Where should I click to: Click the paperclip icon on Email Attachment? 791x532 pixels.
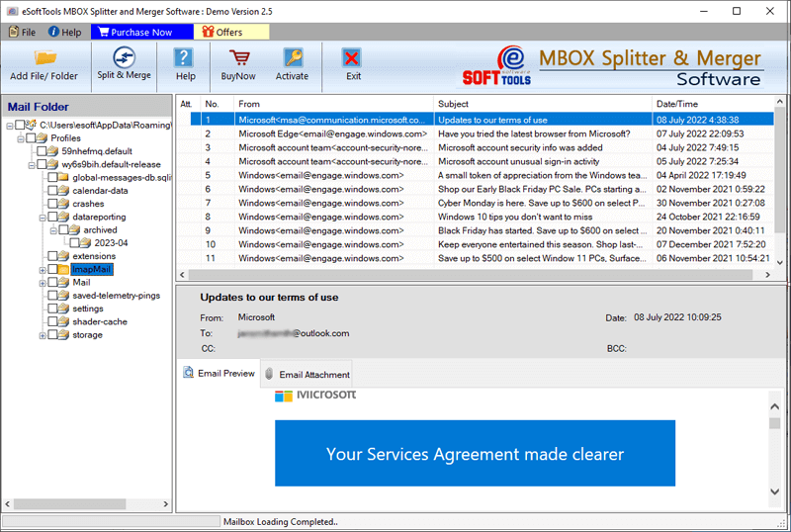tap(269, 374)
